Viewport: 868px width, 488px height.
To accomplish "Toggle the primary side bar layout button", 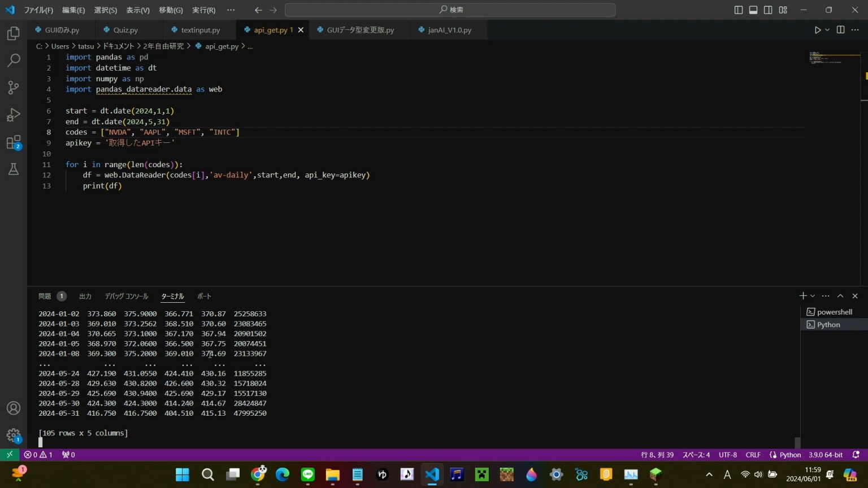I will (739, 10).
